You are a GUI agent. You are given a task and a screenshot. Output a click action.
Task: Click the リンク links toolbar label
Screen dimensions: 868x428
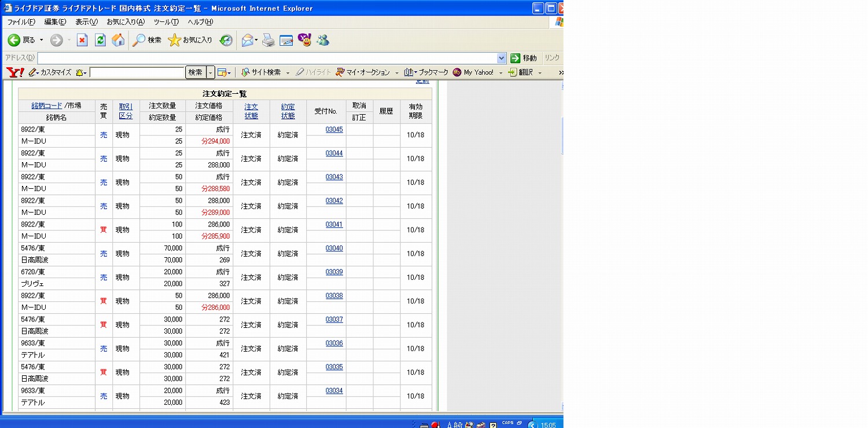click(552, 58)
